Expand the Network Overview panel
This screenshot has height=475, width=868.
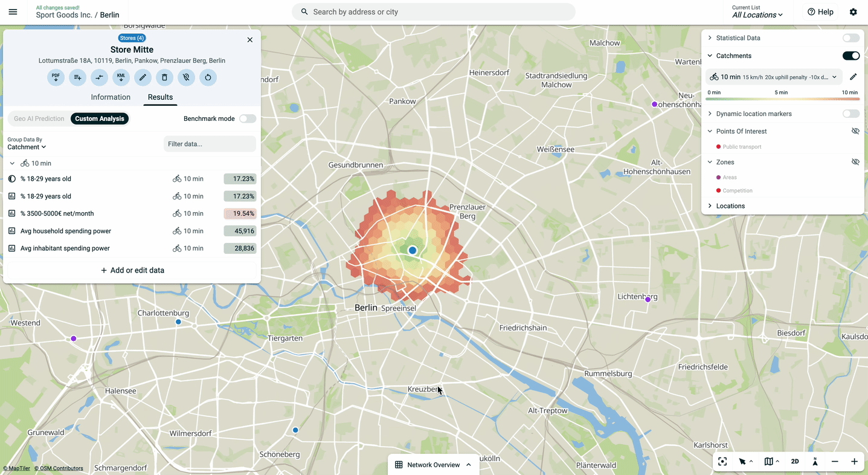(x=434, y=465)
